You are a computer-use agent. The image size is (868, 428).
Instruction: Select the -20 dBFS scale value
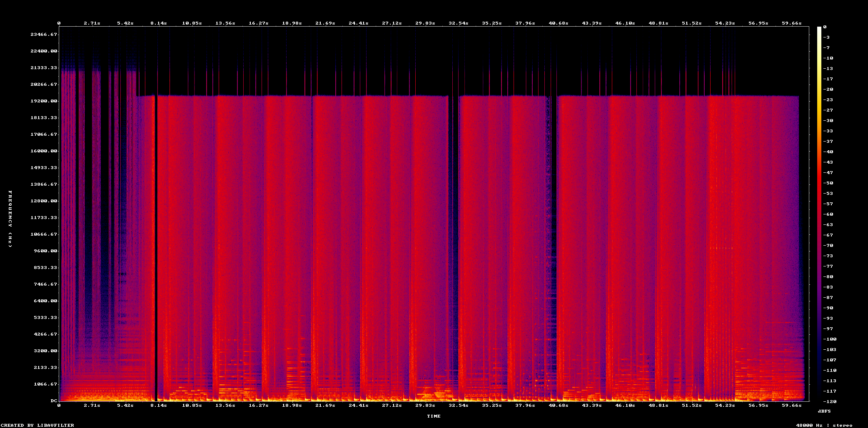(828, 90)
